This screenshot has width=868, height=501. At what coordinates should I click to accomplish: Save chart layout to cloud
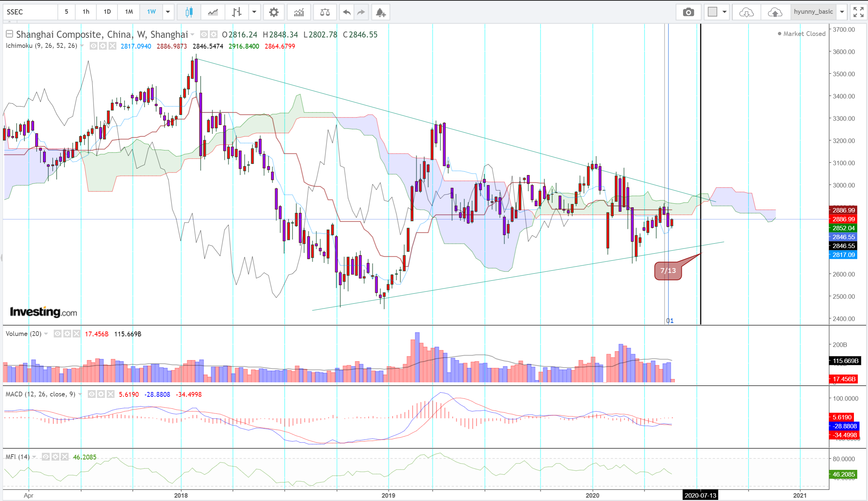click(x=775, y=12)
